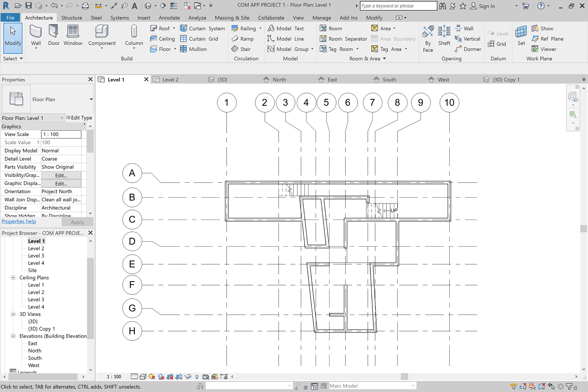Select the Curtain Grid tool
The height and width of the screenshot is (392, 588).
tap(199, 39)
